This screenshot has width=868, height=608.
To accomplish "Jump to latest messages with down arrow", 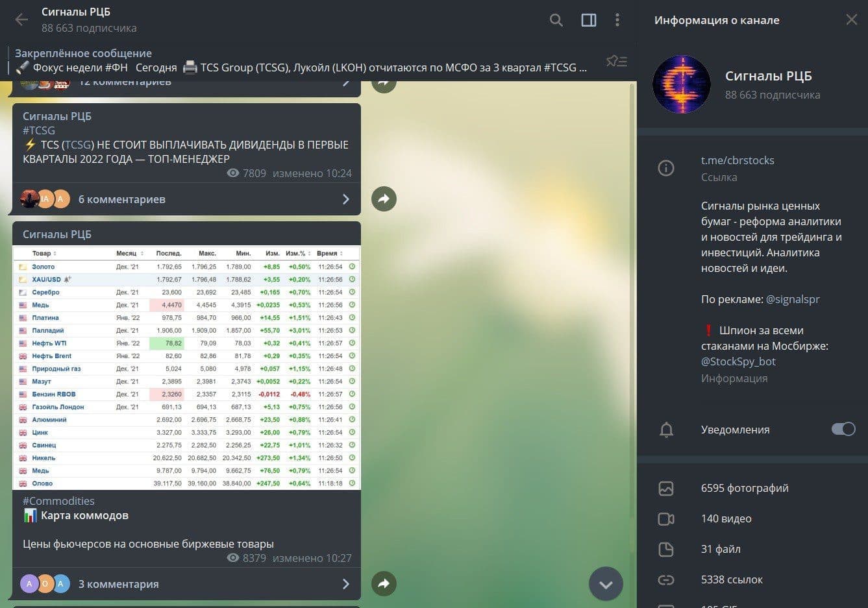I will click(x=606, y=584).
